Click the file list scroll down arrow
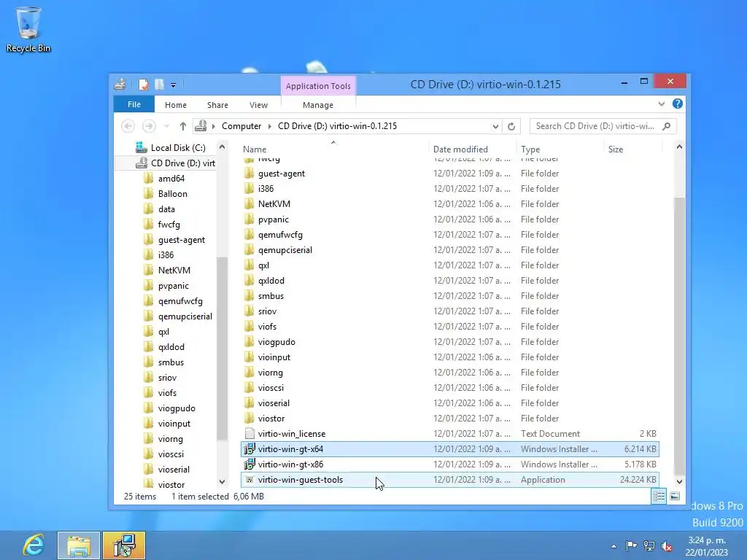 point(679,481)
